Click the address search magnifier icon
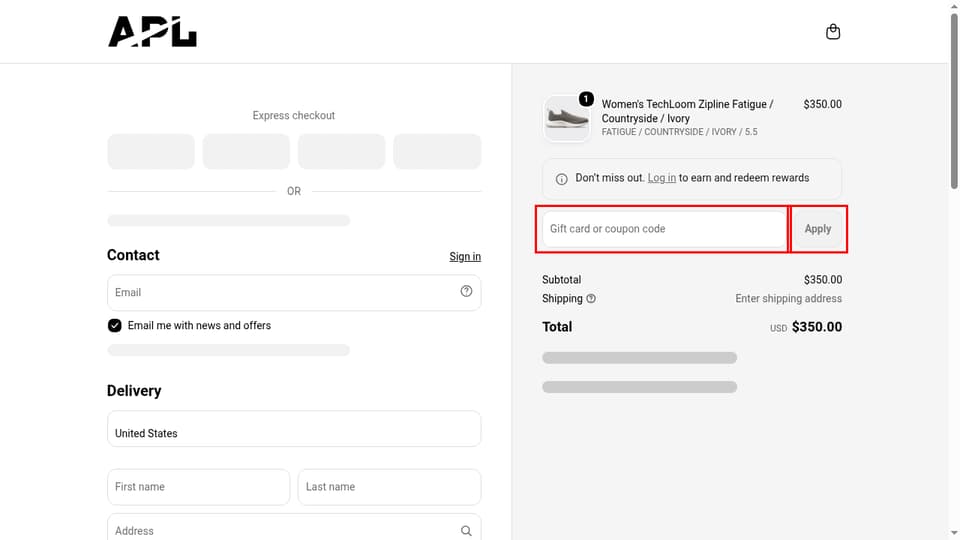Screen dimensions: 960x540 click(x=466, y=531)
